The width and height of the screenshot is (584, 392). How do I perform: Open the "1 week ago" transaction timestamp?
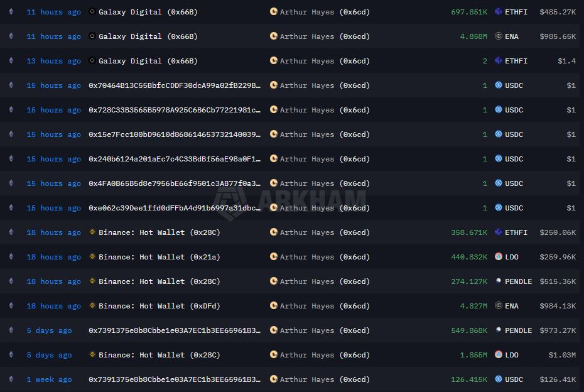point(49,379)
